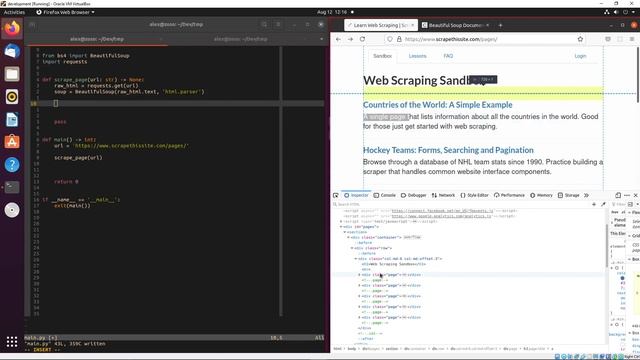Bookmark this page with the star
640x360 pixels.
[580, 39]
